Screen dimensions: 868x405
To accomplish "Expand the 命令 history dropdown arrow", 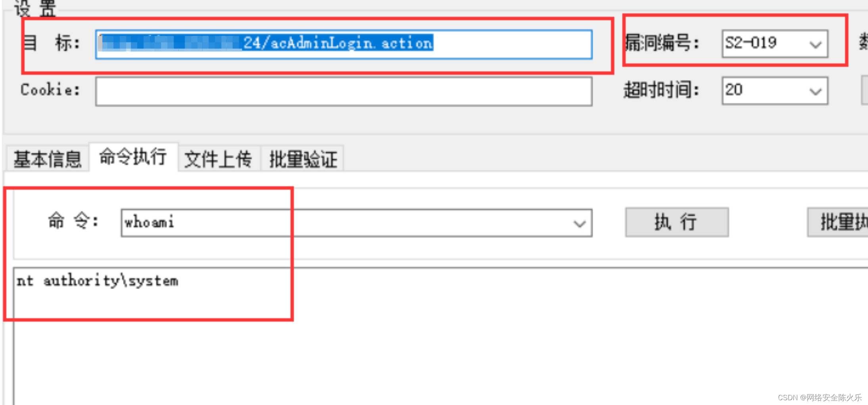I will (x=580, y=224).
